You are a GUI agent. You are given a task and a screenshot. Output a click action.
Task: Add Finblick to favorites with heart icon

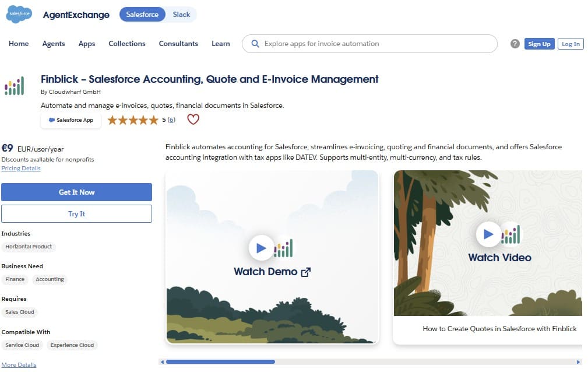193,120
